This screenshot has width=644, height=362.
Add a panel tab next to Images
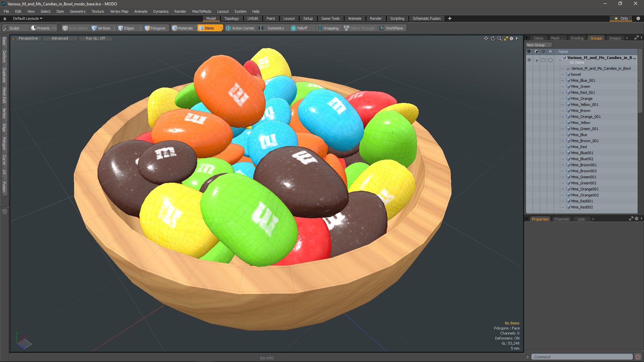pos(627,38)
